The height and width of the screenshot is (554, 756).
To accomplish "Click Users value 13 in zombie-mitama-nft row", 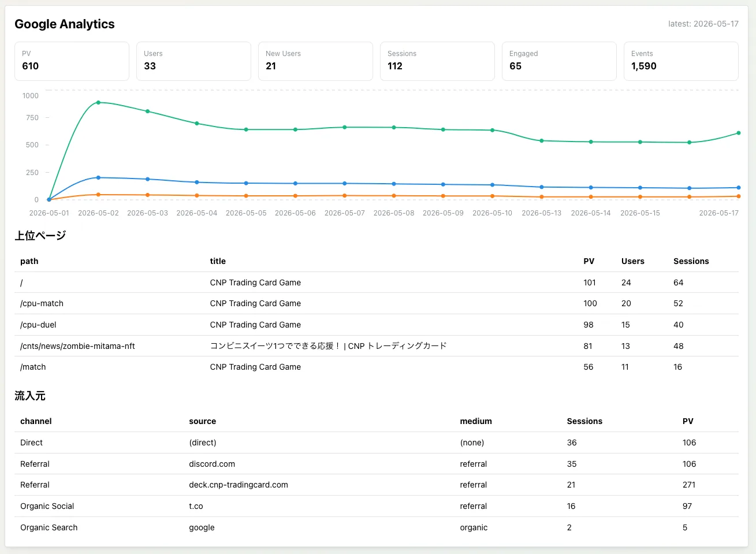I will pos(625,346).
